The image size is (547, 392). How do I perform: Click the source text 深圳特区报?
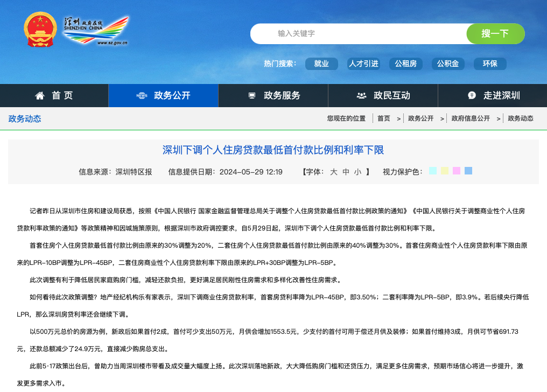(134, 172)
